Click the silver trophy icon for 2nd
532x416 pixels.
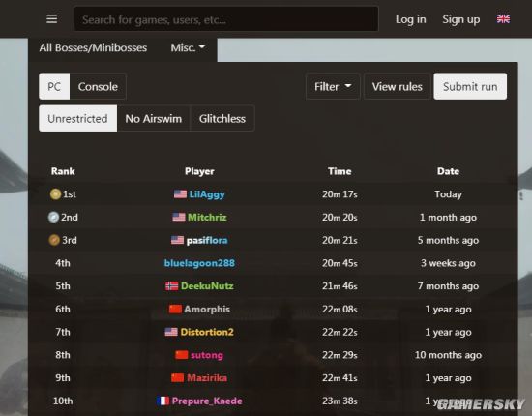coord(53,217)
